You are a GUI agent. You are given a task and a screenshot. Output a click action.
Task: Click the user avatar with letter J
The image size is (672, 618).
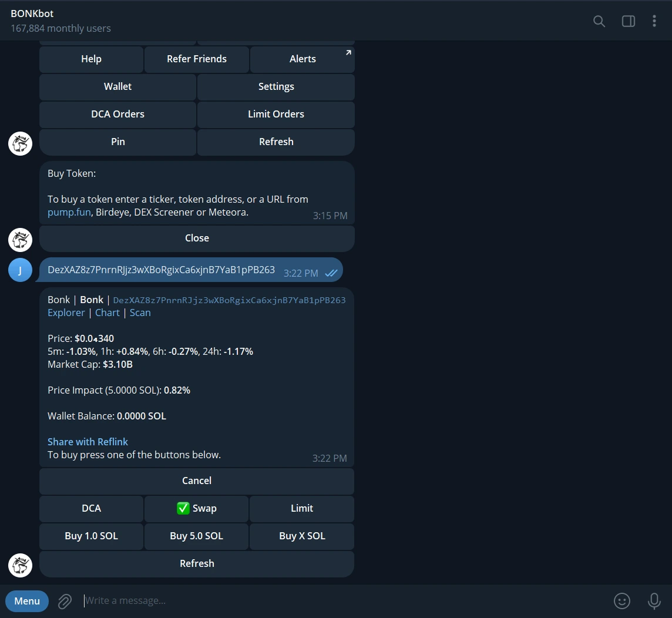(20, 270)
